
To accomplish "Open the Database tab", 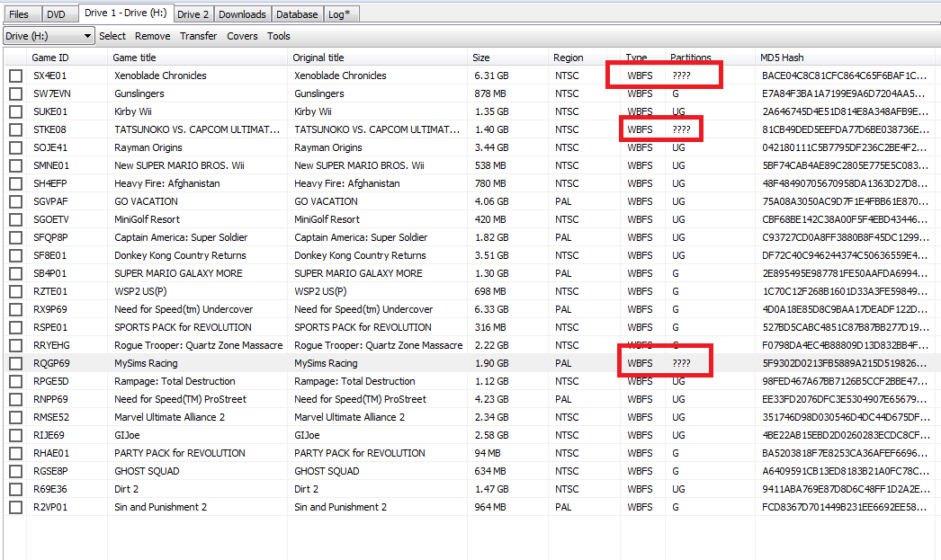I will click(297, 14).
